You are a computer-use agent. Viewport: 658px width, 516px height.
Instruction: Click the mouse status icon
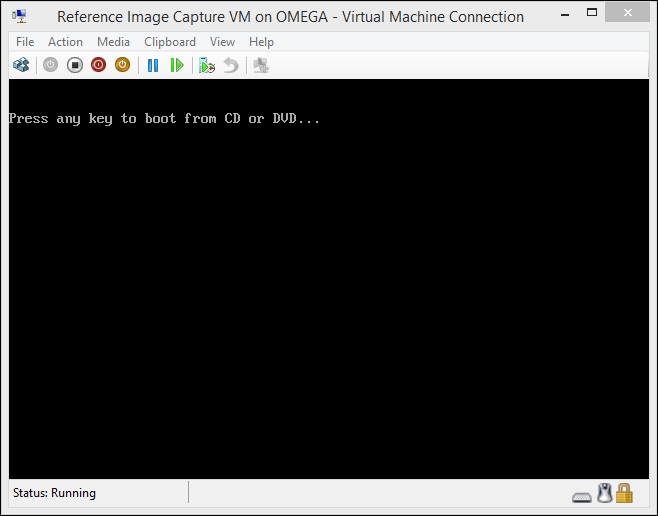tap(605, 493)
